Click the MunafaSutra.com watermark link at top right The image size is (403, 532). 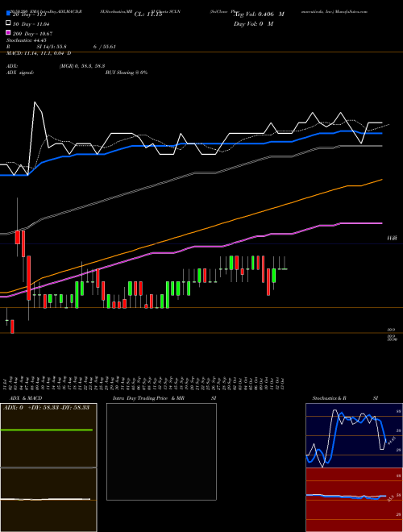pos(353,11)
